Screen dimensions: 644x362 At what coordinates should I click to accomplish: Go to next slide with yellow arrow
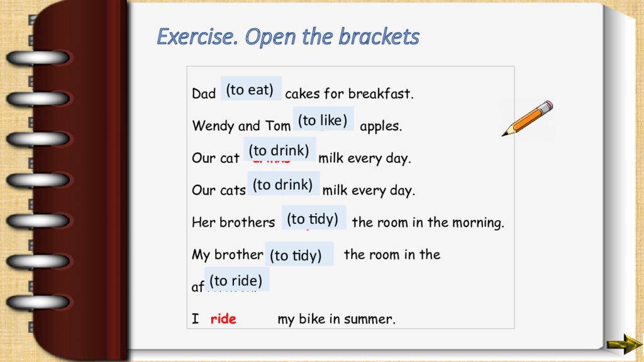click(624, 344)
